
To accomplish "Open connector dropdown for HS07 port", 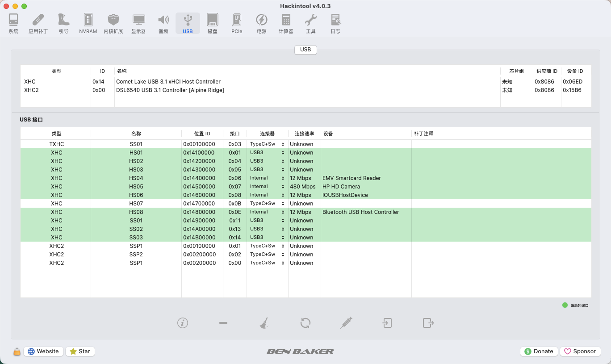I will pyautogui.click(x=267, y=204).
